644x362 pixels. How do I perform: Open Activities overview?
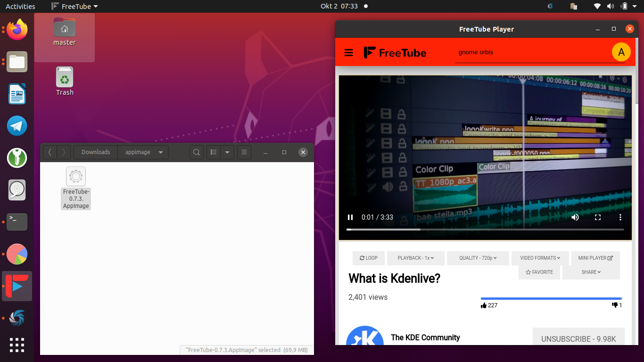pos(20,6)
